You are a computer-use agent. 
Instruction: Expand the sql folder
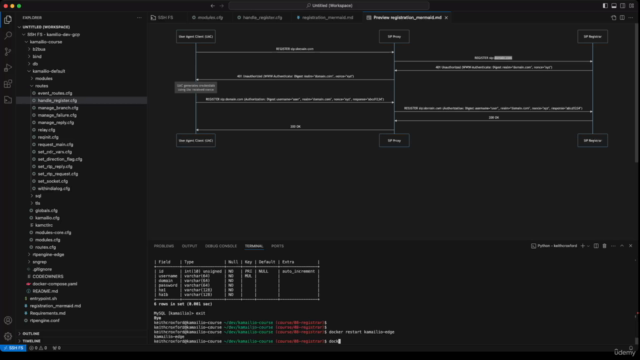(38, 196)
